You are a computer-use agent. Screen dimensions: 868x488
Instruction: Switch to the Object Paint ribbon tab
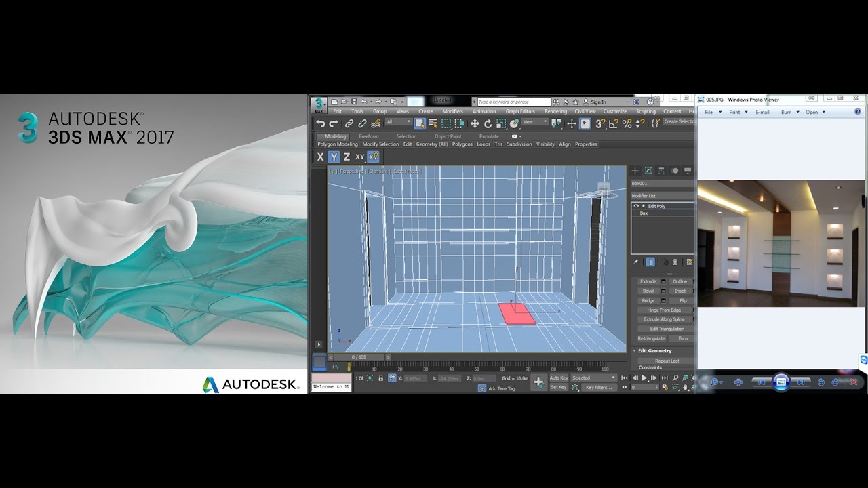tap(448, 136)
